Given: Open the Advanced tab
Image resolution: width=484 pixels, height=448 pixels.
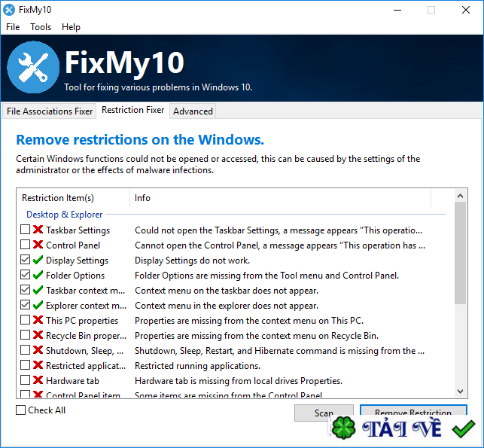Looking at the screenshot, I should tap(193, 111).
